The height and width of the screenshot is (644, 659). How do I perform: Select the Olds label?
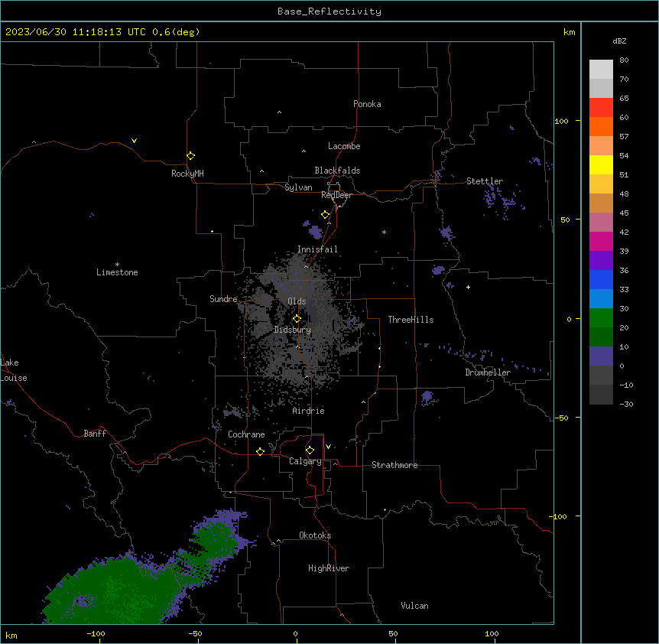tap(297, 301)
